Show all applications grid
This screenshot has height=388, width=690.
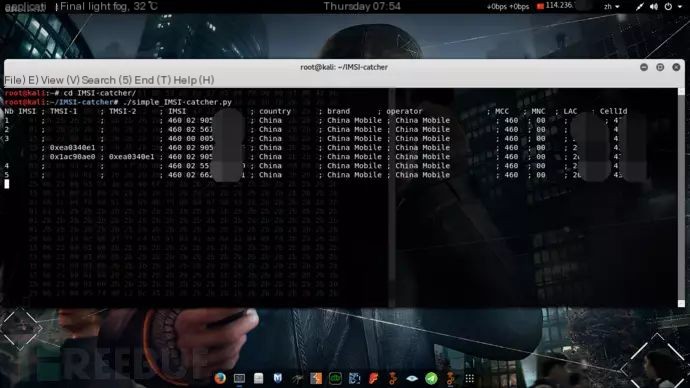470,378
